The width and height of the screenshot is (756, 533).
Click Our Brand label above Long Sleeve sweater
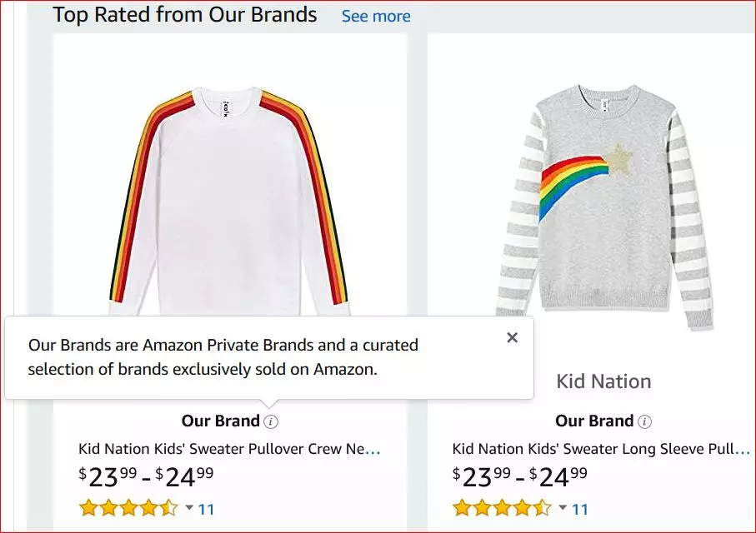tap(594, 421)
